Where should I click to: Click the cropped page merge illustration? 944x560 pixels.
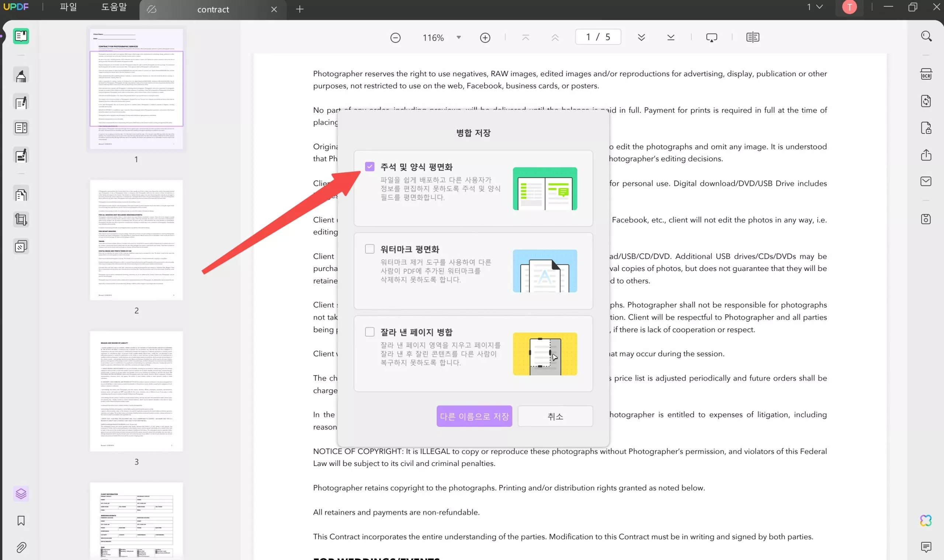coord(545,354)
